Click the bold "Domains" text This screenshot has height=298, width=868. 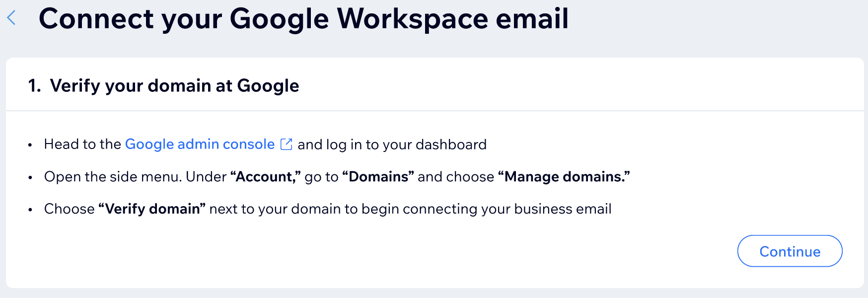pyautogui.click(x=378, y=177)
